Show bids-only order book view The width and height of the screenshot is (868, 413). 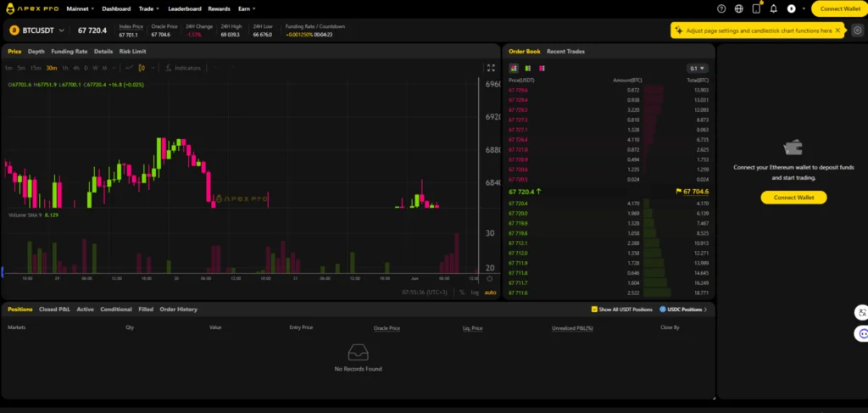tap(527, 68)
